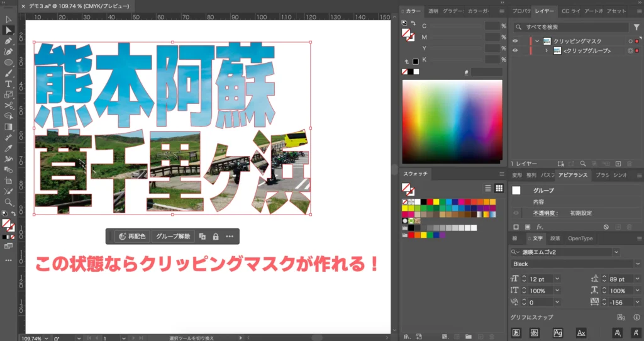Viewport: 644px width, 341px height.
Task: Click the lock icon in floating taskbar
Action: [216, 237]
